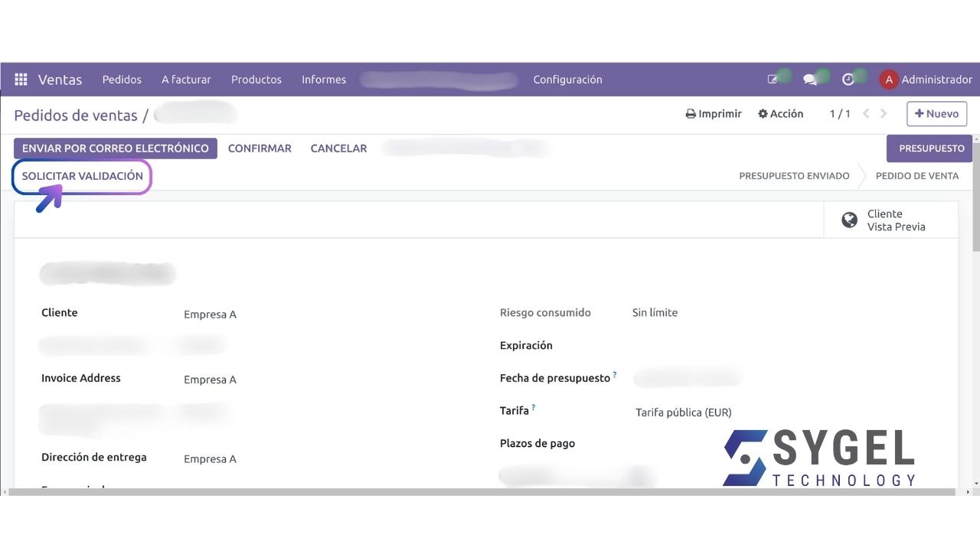The image size is (980, 551).
Task: Click the Plazos de pago field
Action: [x=537, y=444]
